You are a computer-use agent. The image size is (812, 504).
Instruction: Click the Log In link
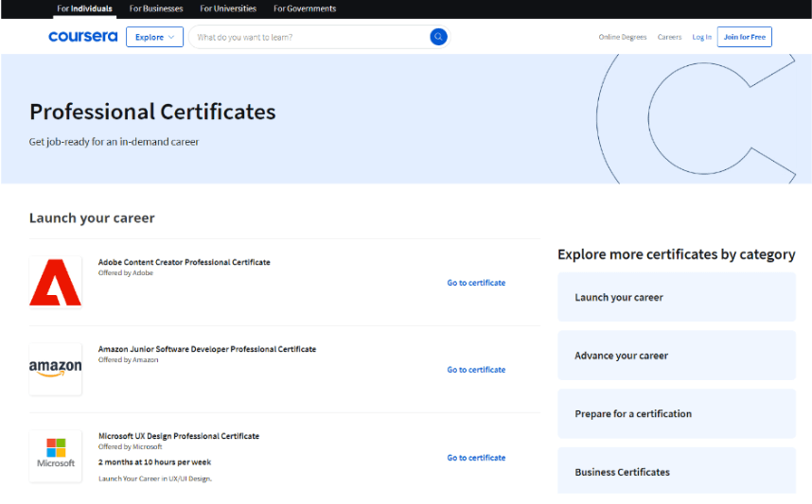point(701,37)
